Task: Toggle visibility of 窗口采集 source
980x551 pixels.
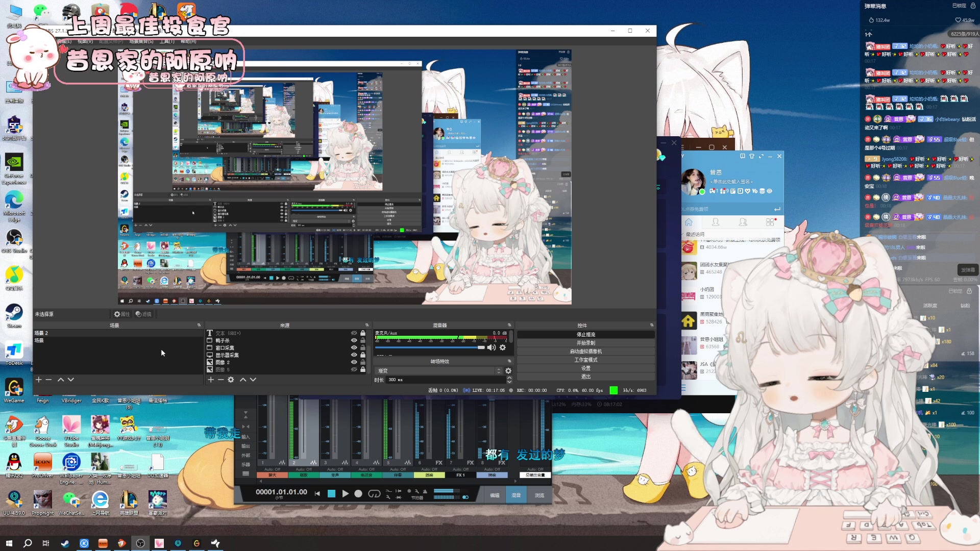Action: click(354, 347)
